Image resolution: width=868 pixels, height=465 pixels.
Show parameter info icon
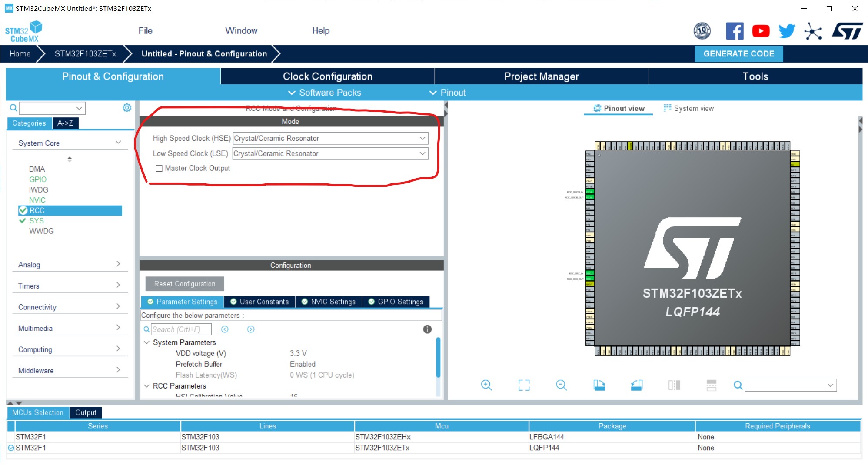(427, 329)
